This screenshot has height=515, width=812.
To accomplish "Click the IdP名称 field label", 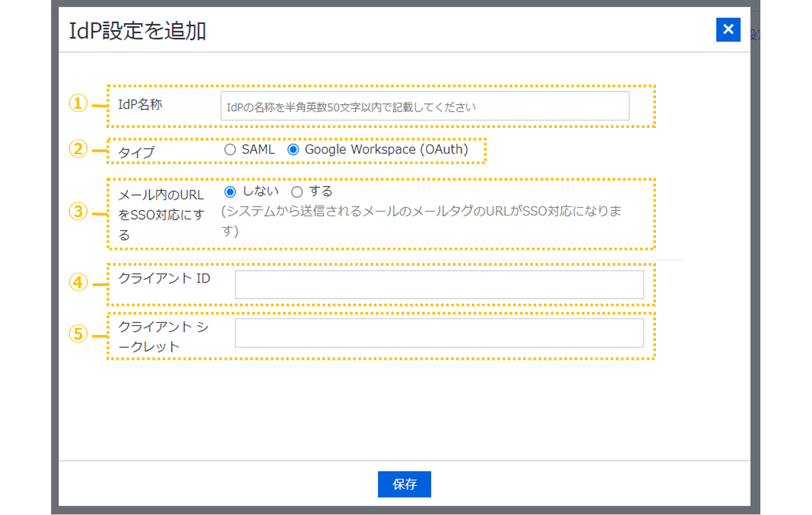I will [140, 104].
